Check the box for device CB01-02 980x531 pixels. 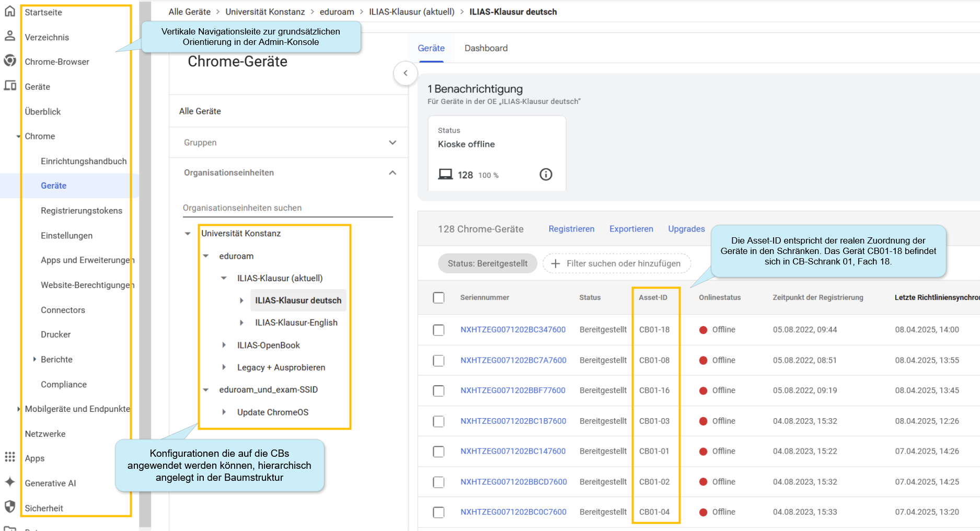pos(439,482)
